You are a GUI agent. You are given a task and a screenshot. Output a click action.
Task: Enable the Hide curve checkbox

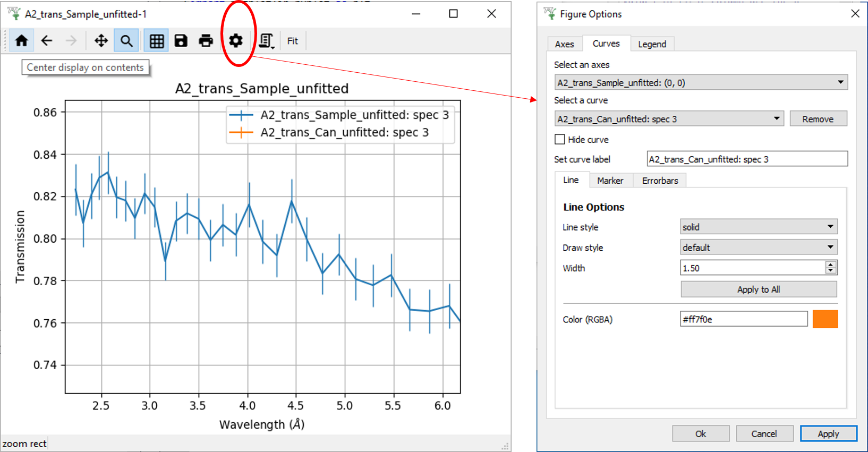[x=560, y=139]
